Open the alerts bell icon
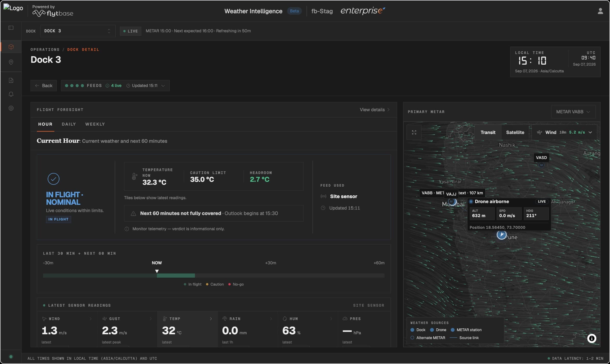Image resolution: width=610 pixels, height=364 pixels. click(11, 94)
